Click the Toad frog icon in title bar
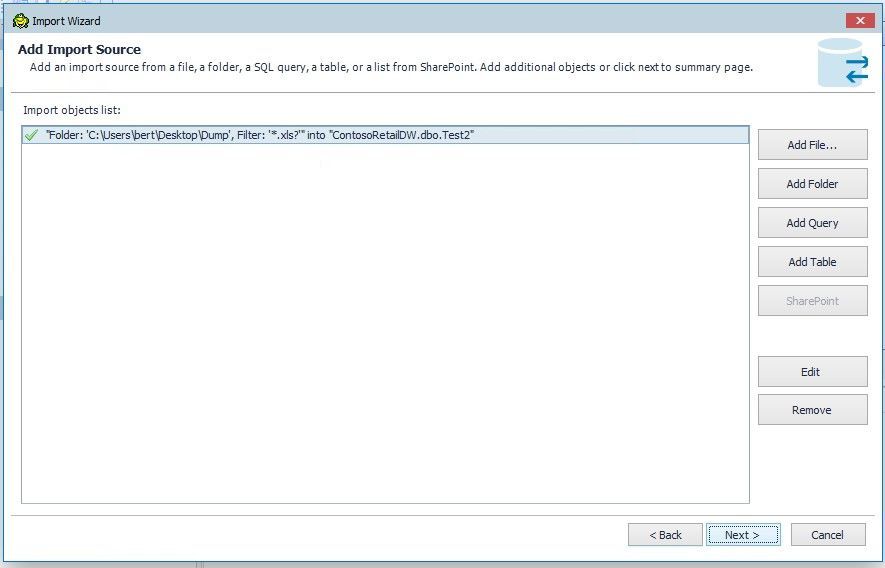This screenshot has height=568, width=885. [x=21, y=21]
